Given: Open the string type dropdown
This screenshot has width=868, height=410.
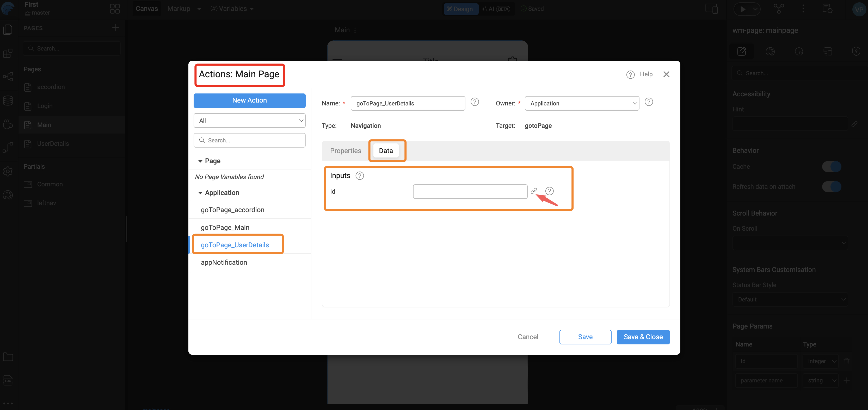Looking at the screenshot, I should (821, 380).
